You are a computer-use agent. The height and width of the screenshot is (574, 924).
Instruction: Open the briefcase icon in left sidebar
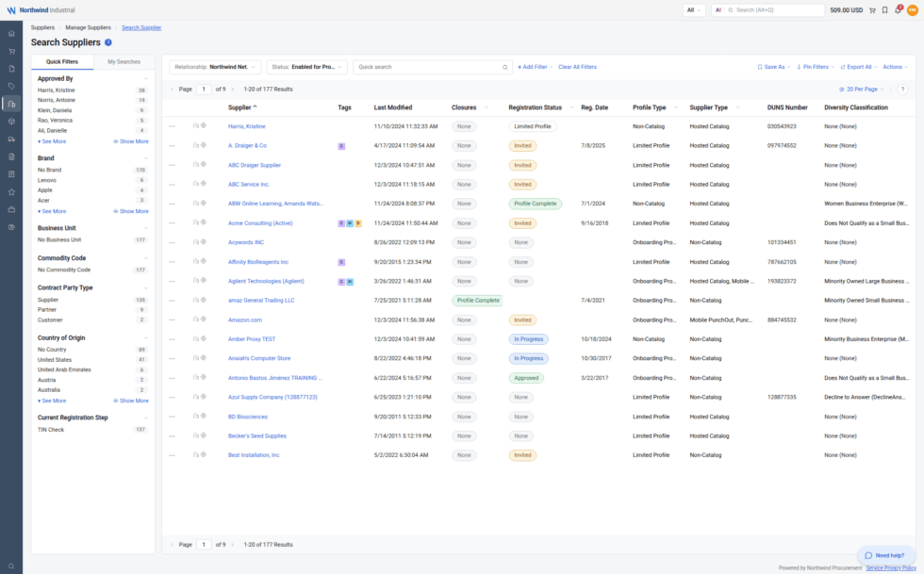click(x=11, y=210)
